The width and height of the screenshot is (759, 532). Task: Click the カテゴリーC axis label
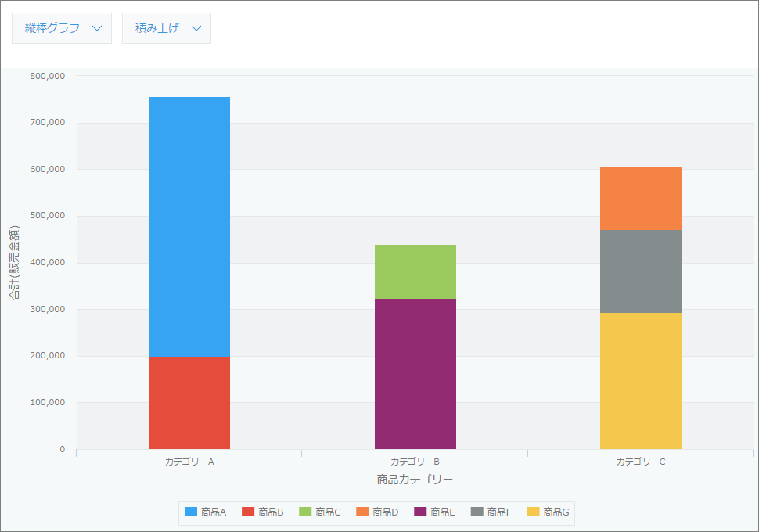tap(641, 462)
